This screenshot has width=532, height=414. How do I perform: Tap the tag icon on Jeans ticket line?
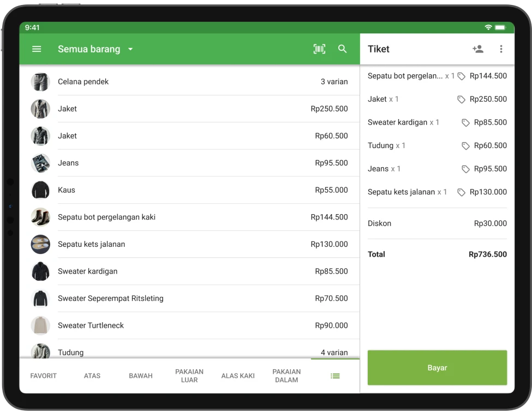point(465,169)
